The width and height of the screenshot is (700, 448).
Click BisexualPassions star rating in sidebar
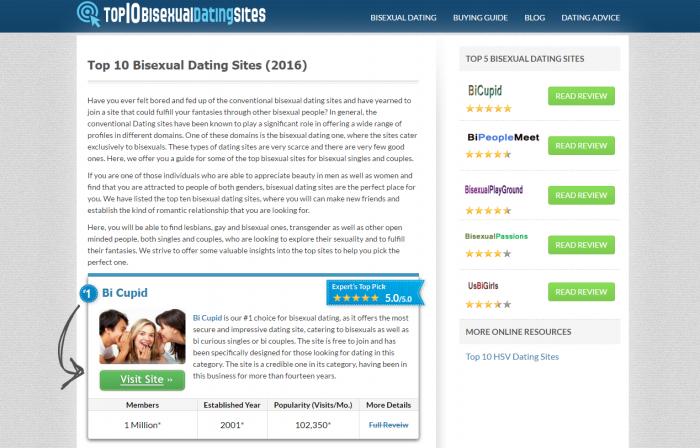pyautogui.click(x=488, y=253)
